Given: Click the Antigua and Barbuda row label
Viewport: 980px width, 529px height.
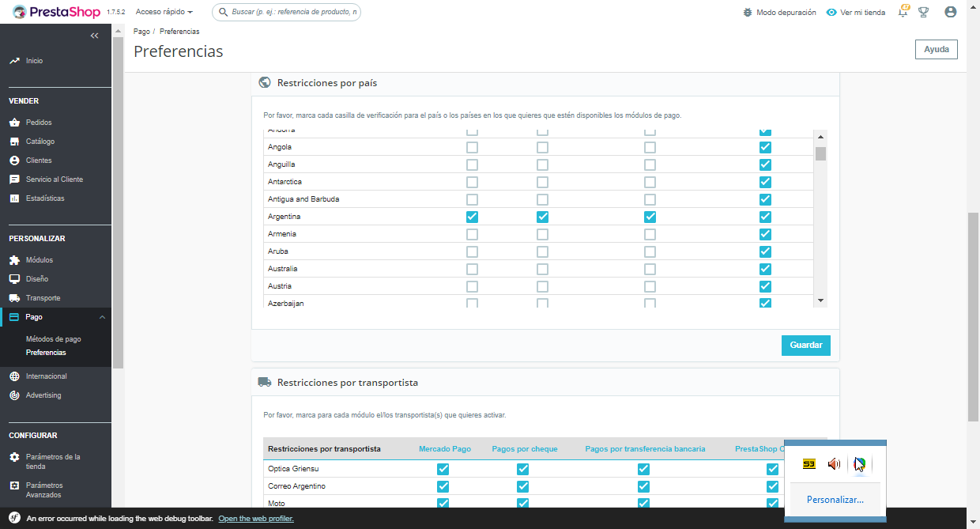Looking at the screenshot, I should point(303,199).
